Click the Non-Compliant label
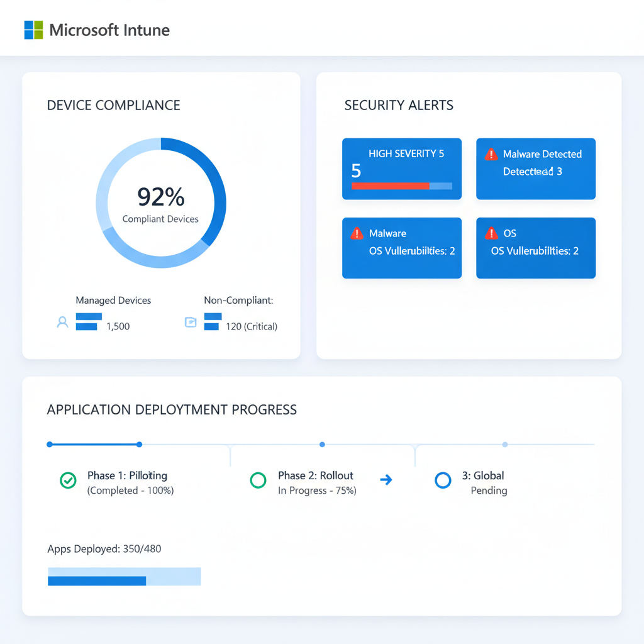This screenshot has width=644, height=644. click(238, 301)
